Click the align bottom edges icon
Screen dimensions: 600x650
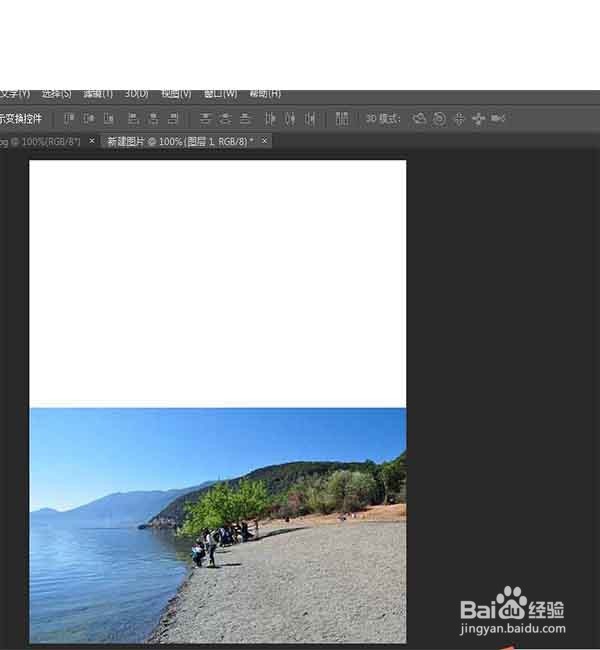coord(108,119)
